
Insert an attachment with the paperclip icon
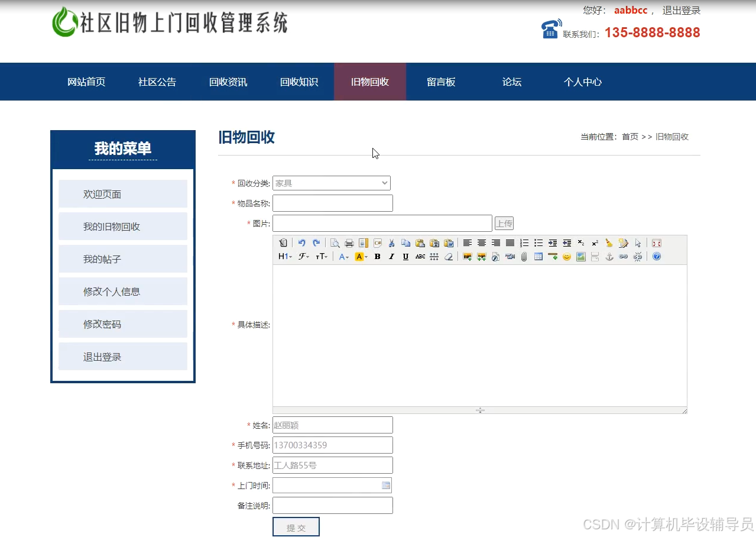(524, 257)
